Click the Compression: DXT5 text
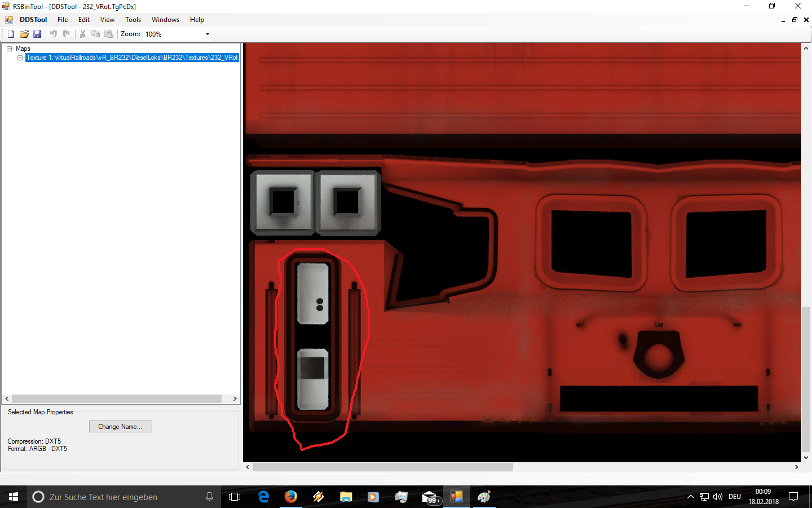812x508 pixels. tap(34, 441)
